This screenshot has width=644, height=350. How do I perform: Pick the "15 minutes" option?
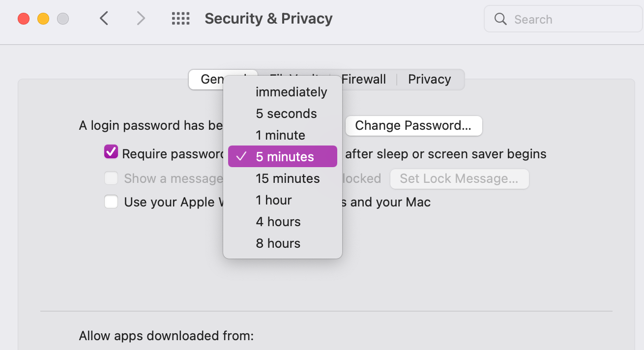coord(288,178)
